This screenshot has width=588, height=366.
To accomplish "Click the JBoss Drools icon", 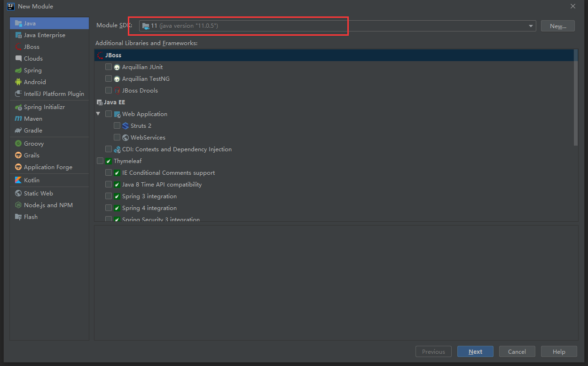I will coord(117,91).
